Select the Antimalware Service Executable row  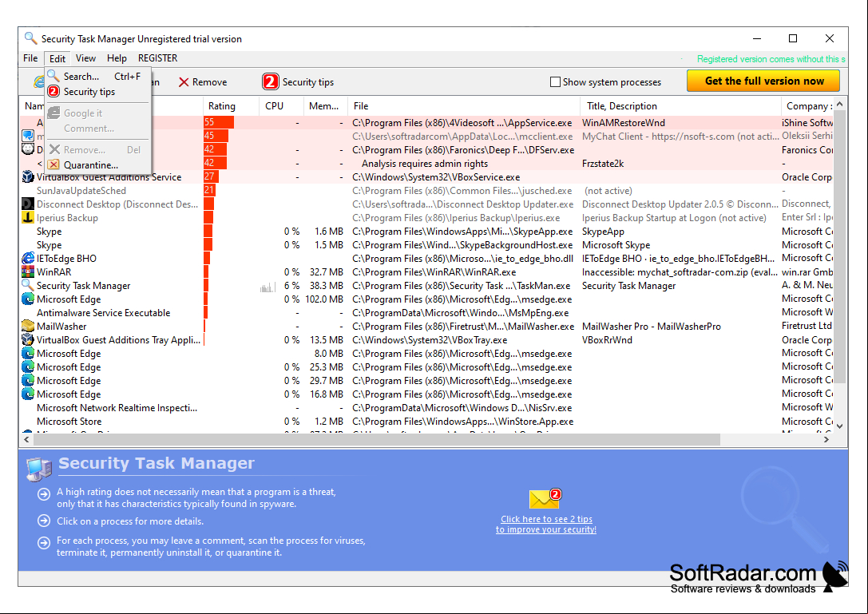[x=426, y=313]
